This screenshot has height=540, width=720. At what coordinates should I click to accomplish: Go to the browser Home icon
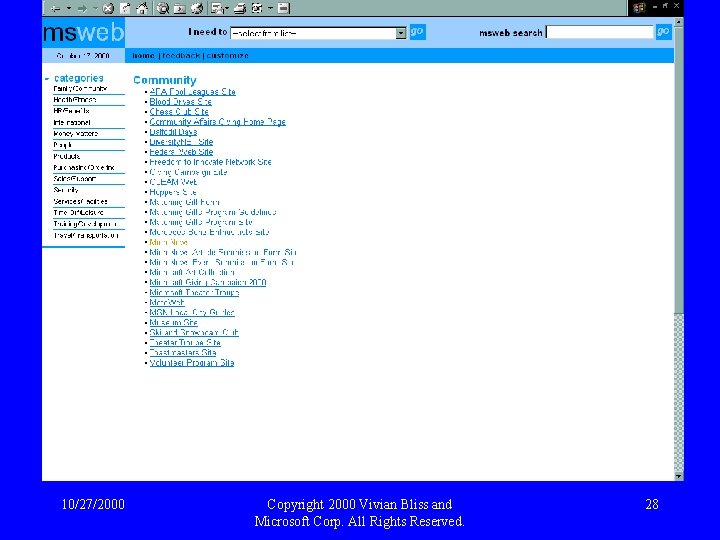click(x=142, y=8)
